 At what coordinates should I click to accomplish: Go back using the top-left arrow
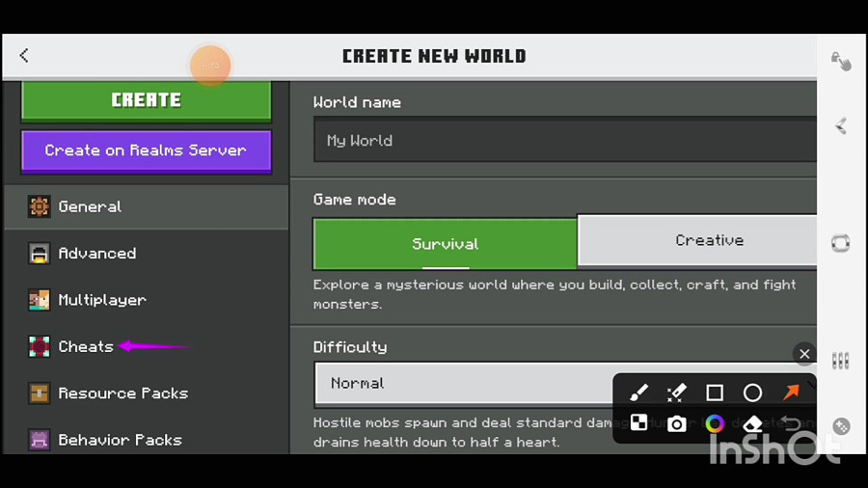tap(24, 55)
